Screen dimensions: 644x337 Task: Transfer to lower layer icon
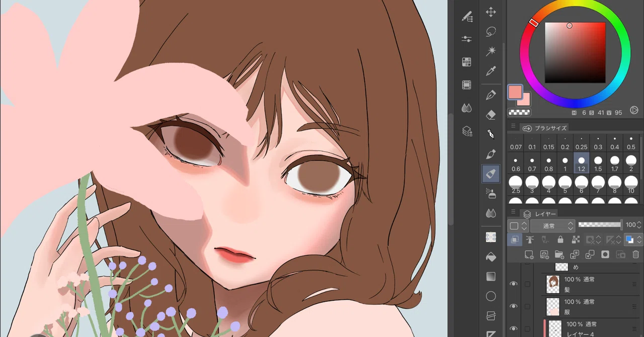(575, 255)
